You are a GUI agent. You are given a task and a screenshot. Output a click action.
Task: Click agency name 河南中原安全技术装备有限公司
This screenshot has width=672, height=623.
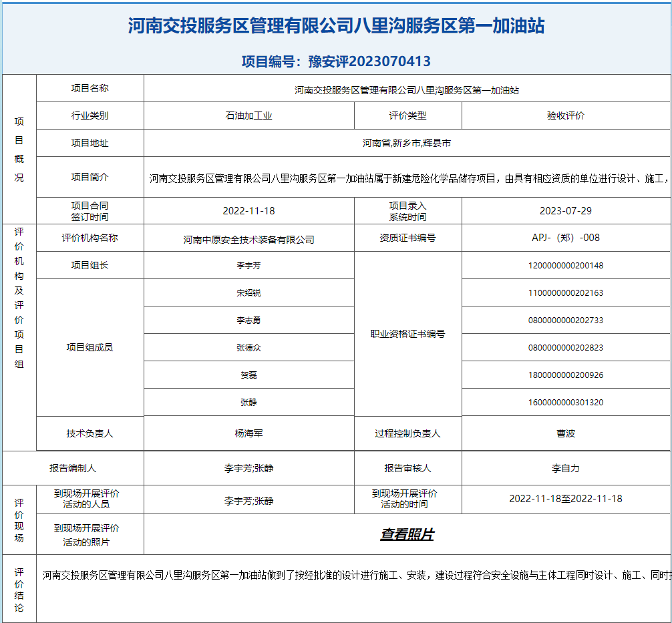click(x=248, y=240)
